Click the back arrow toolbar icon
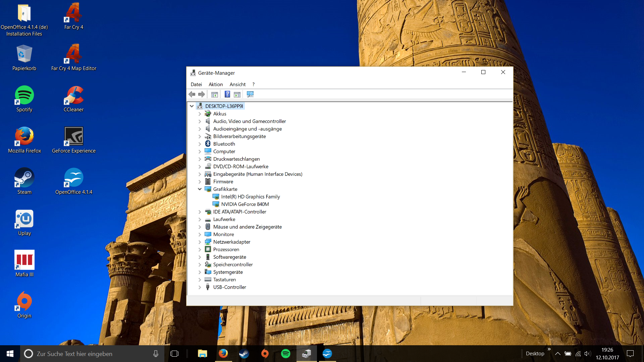Viewport: 644px width, 362px height. pos(192,95)
